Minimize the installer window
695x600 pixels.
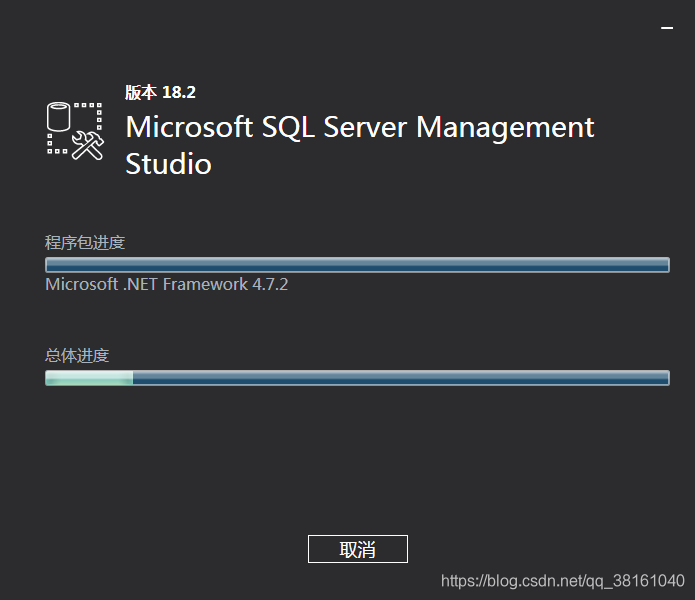(x=667, y=28)
